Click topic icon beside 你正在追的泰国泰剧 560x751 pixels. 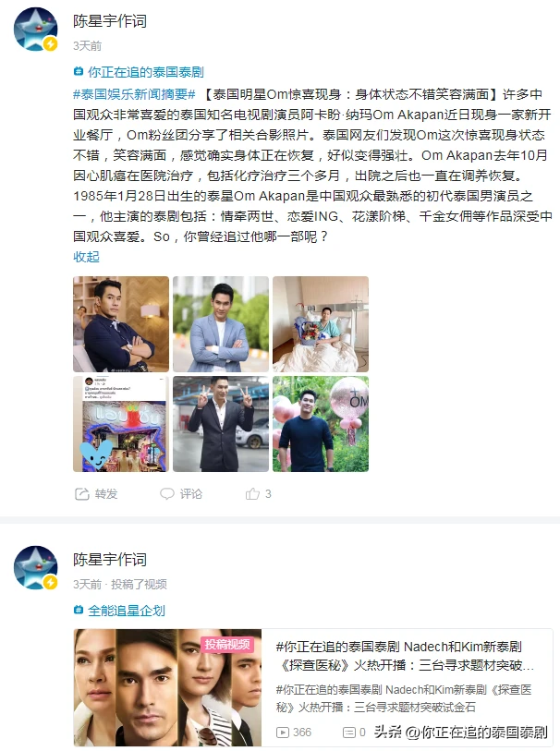[79, 72]
